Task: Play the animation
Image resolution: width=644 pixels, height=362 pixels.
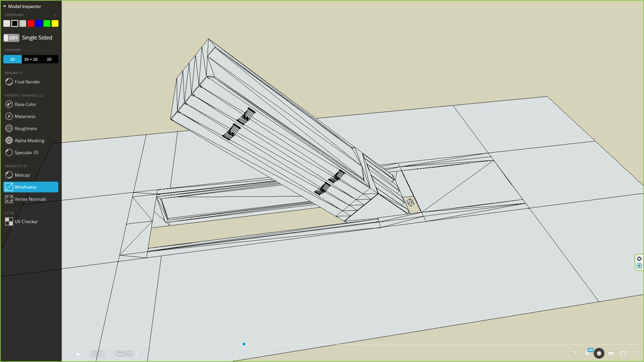Action: point(78,354)
